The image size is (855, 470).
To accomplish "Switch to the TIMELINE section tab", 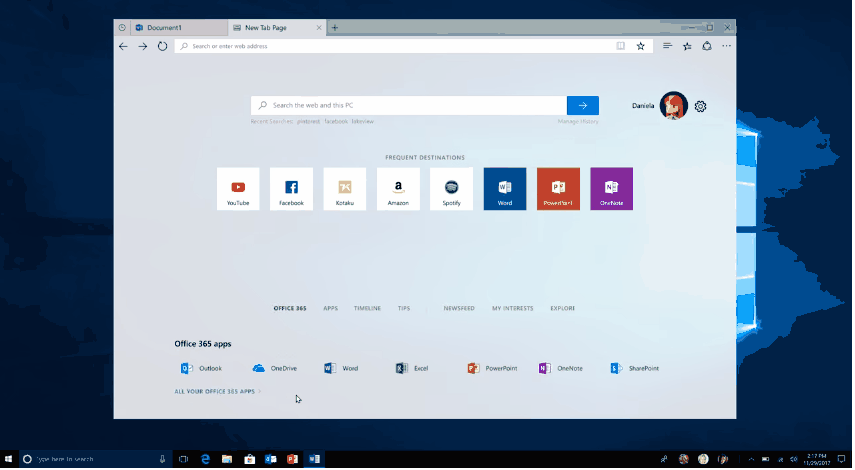I will tap(368, 309).
